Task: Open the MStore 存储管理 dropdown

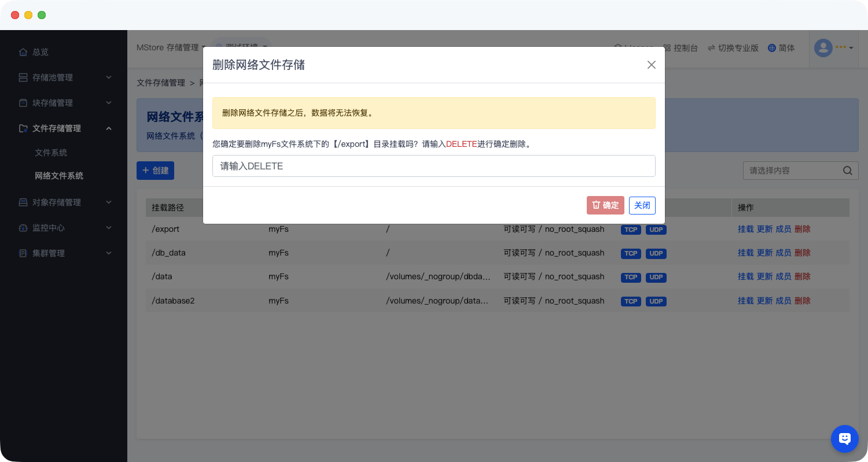Action: tap(171, 47)
